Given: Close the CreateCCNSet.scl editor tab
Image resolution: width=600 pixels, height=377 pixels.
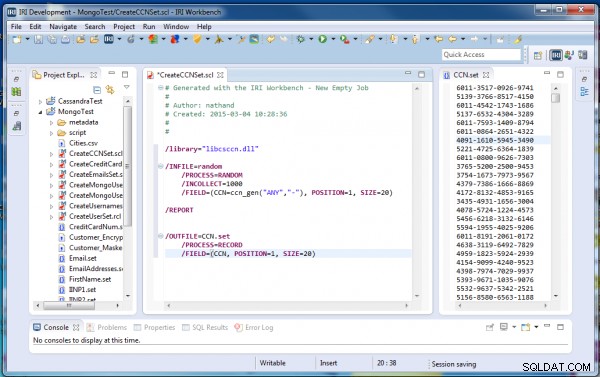Looking at the screenshot, I should (220, 75).
